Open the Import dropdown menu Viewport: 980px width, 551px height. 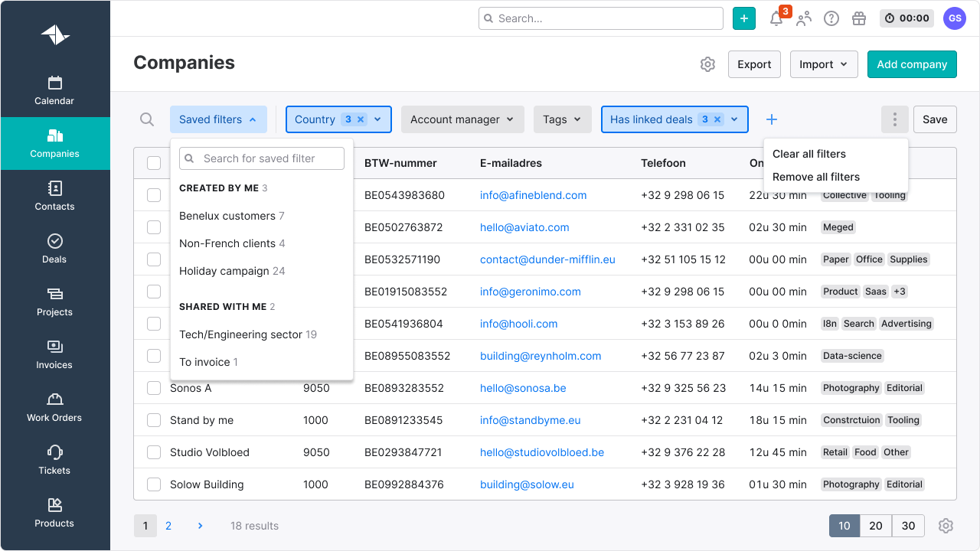click(x=824, y=64)
